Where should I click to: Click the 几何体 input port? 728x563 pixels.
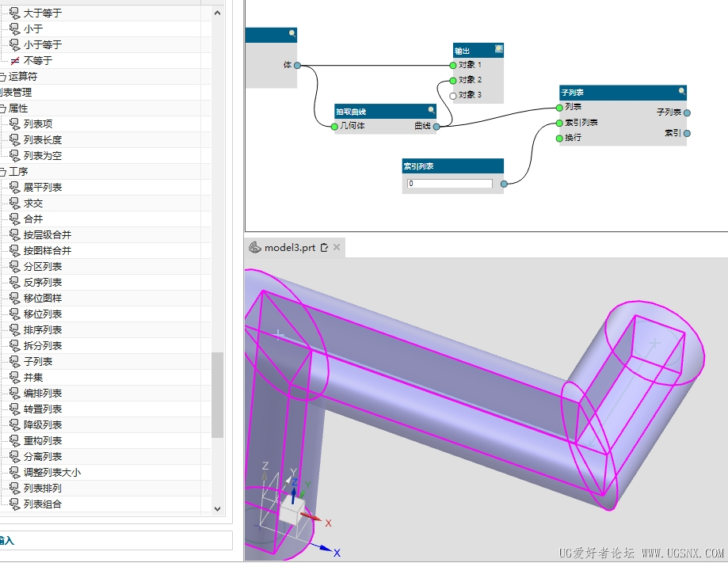tap(334, 126)
